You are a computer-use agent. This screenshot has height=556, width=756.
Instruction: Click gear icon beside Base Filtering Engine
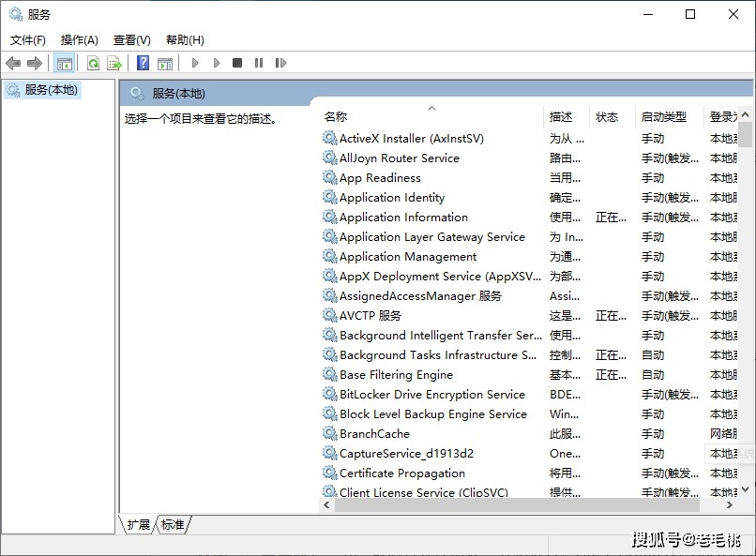pos(330,374)
